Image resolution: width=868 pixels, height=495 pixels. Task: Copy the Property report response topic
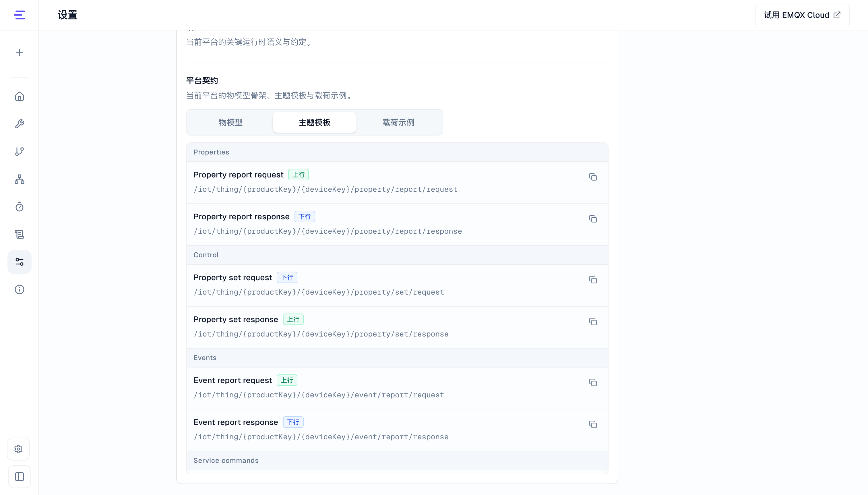coord(593,219)
